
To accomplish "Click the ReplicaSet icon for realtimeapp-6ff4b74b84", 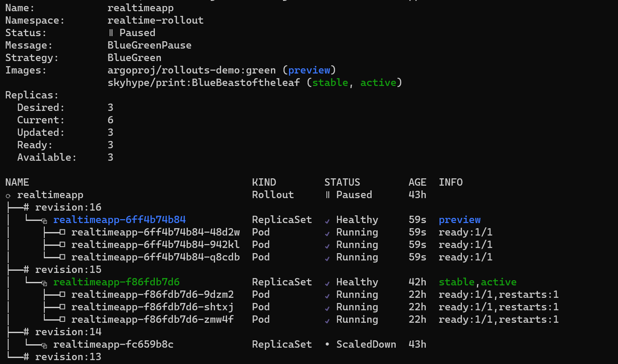I will (x=43, y=220).
